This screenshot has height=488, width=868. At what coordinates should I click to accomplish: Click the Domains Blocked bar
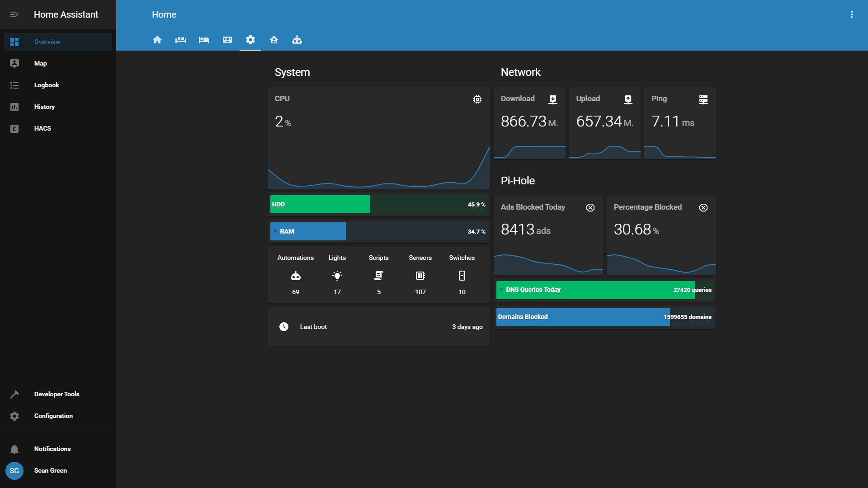[605, 317]
